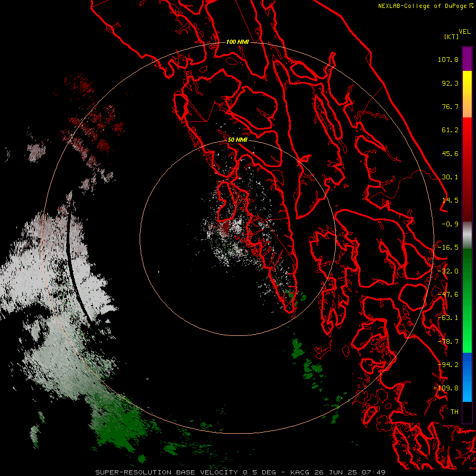Click the -63.1 velocity scale value
This screenshot has width=476, height=476.
[448, 318]
